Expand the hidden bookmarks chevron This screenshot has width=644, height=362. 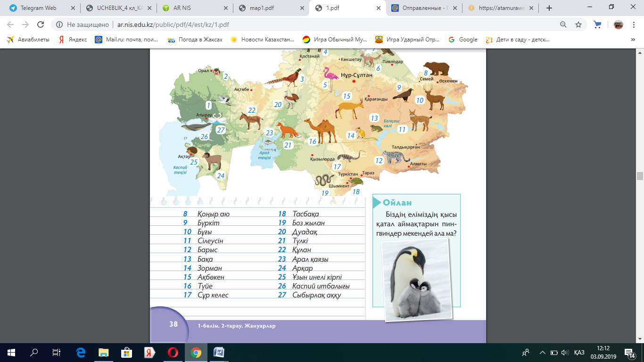click(x=633, y=40)
